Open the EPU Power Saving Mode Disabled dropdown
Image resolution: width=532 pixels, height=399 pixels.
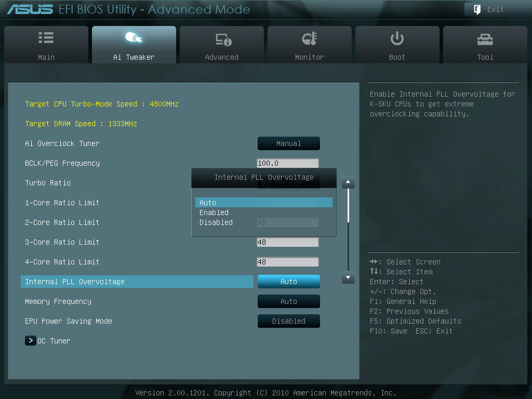(289, 321)
